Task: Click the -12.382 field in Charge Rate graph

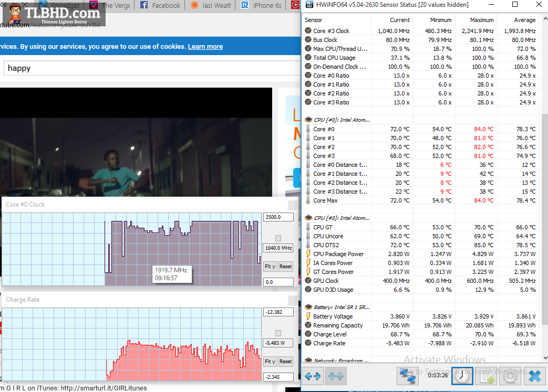Action: click(x=278, y=312)
